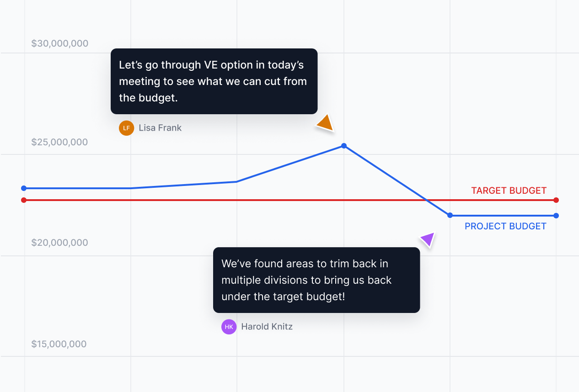Select the TARGET BUDGET label
Viewport: 579px width, 392px height.
pyautogui.click(x=509, y=191)
